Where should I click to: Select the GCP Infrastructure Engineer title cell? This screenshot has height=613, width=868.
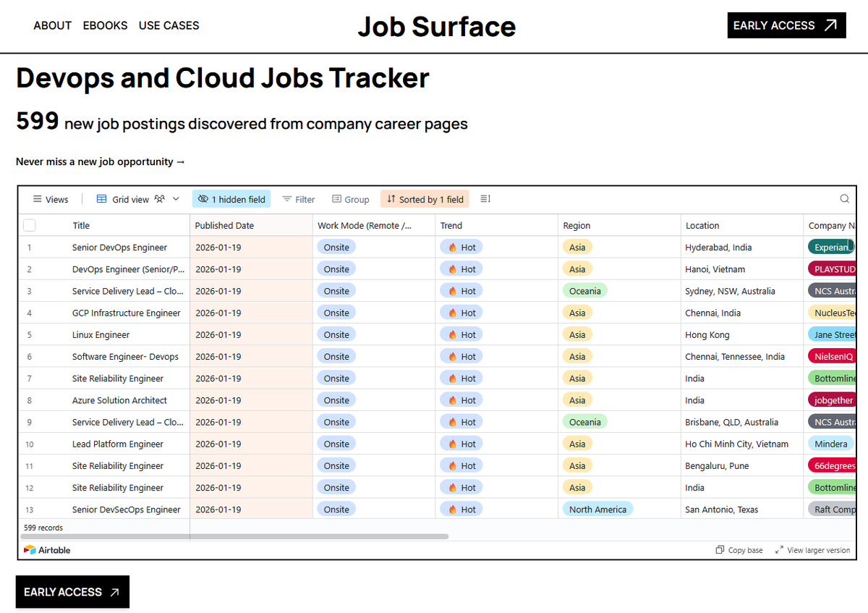tap(127, 313)
